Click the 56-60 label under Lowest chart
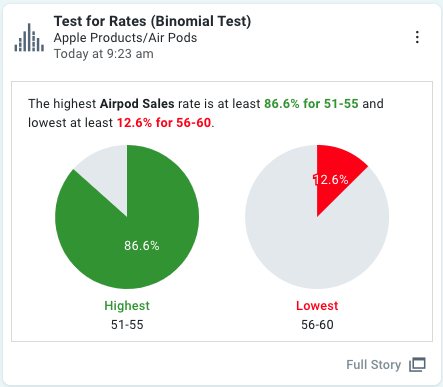 tap(317, 325)
